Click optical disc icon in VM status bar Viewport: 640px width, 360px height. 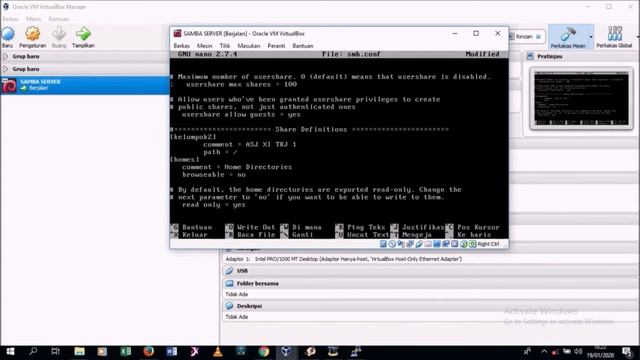392,244
